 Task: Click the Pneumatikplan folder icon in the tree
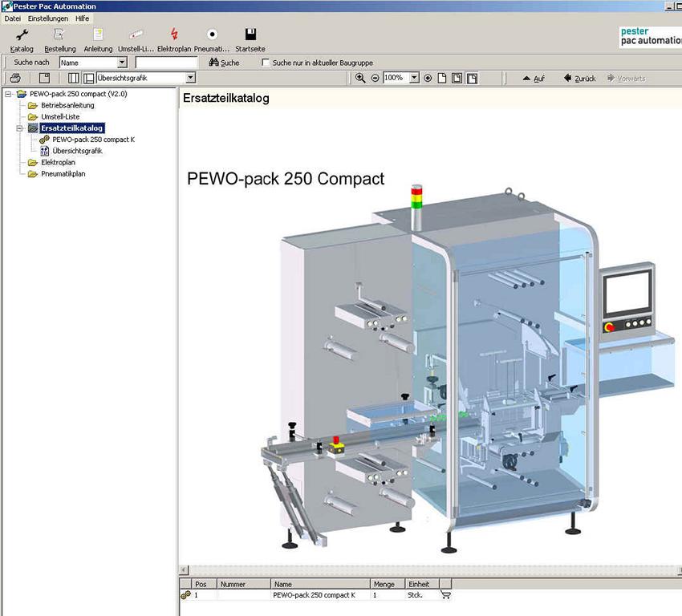click(x=33, y=173)
